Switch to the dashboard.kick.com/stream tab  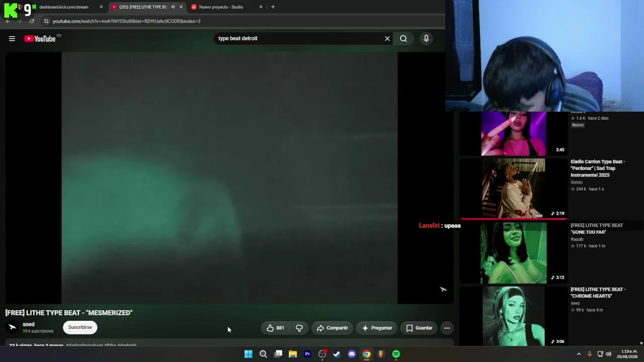point(64,7)
